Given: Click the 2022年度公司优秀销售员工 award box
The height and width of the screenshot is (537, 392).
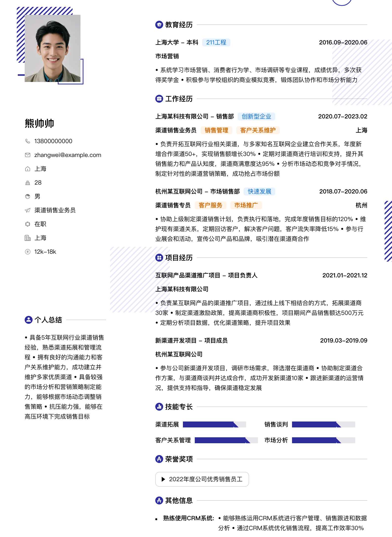Looking at the screenshot, I should pyautogui.click(x=202, y=479).
